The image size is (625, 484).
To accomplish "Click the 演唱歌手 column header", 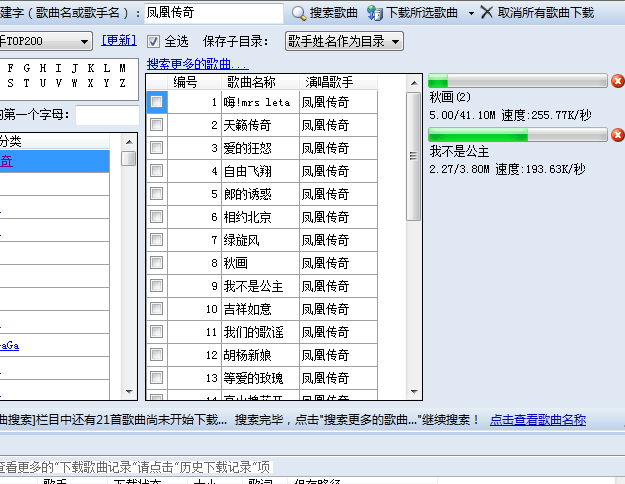I will [329, 81].
